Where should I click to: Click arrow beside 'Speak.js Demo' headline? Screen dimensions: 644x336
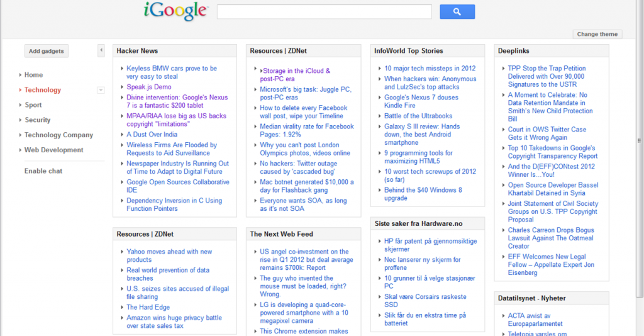(122, 87)
